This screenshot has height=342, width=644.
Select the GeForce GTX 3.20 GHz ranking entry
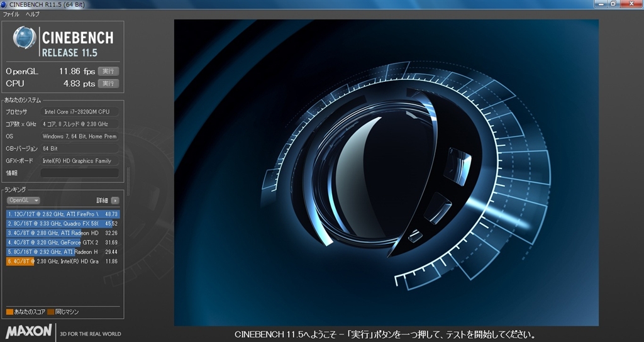pyautogui.click(x=63, y=242)
